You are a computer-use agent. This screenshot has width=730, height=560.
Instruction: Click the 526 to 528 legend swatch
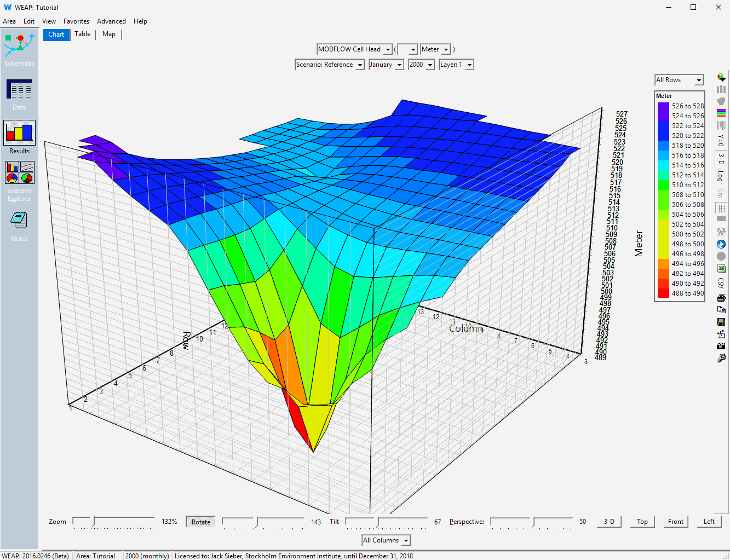(x=663, y=106)
